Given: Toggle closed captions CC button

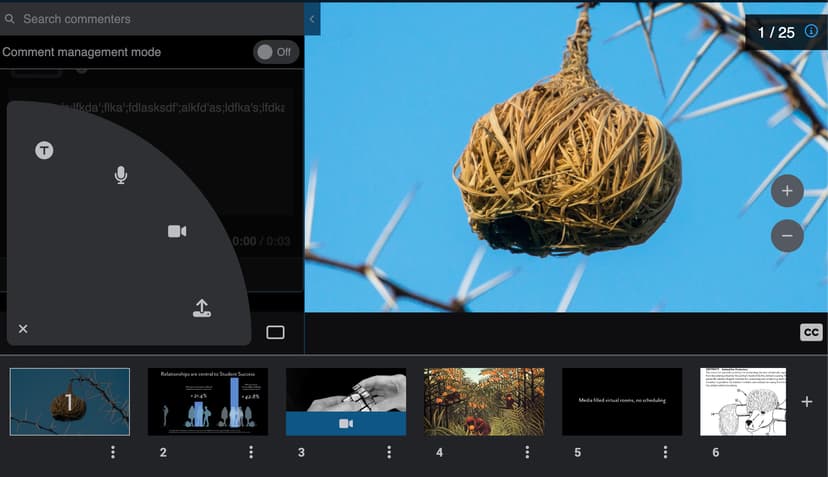Looking at the screenshot, I should [x=811, y=332].
